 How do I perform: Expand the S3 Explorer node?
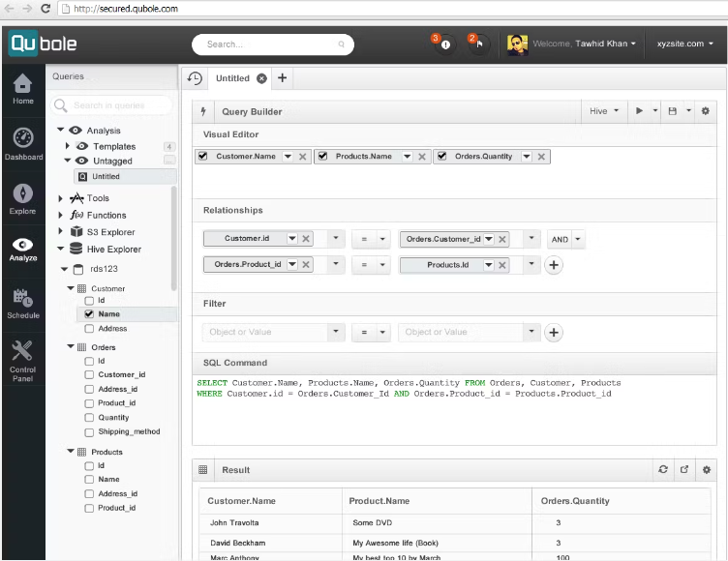(x=60, y=230)
